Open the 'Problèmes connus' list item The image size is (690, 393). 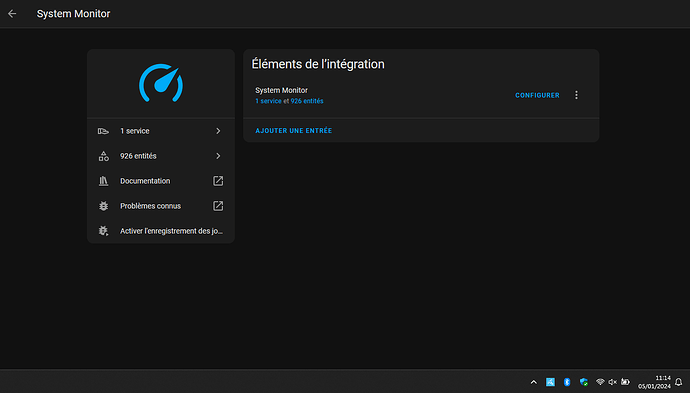(161, 206)
